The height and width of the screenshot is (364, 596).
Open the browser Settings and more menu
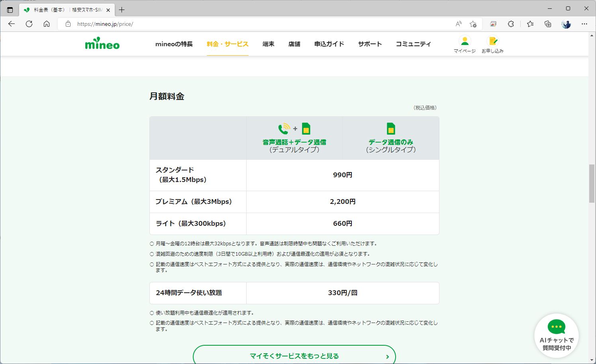584,24
